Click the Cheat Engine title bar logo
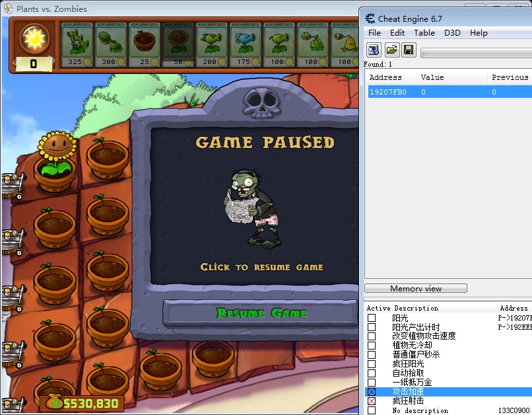Screen dimensions: 532x415 coord(370,19)
